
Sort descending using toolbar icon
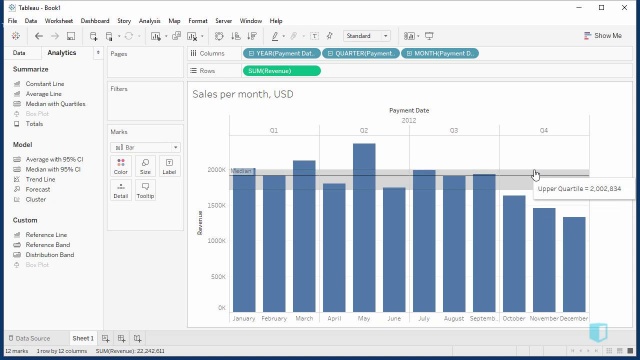[x=252, y=36]
